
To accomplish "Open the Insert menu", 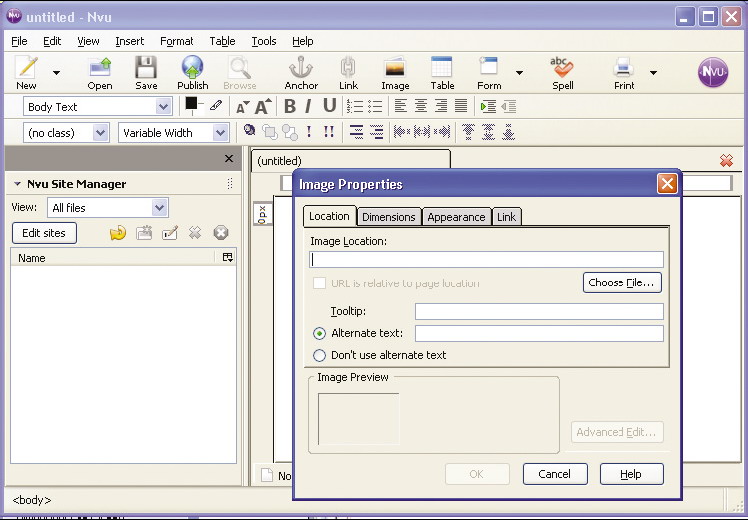I will tap(129, 41).
